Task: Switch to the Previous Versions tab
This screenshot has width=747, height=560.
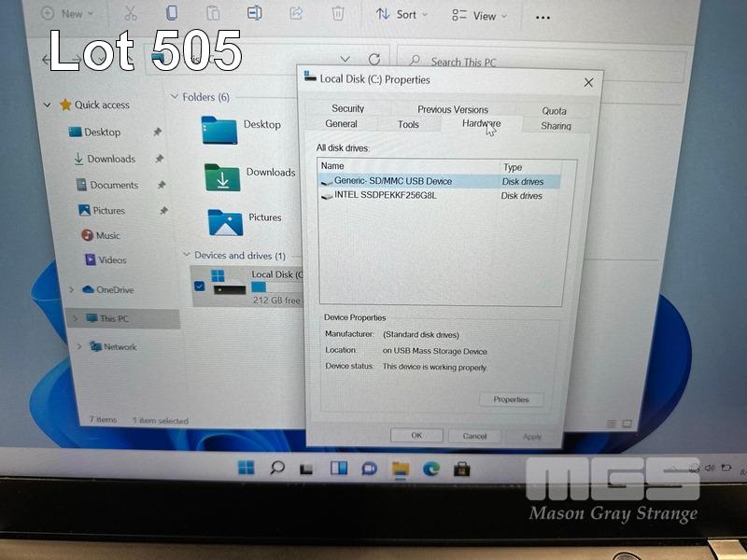Action: point(453,109)
